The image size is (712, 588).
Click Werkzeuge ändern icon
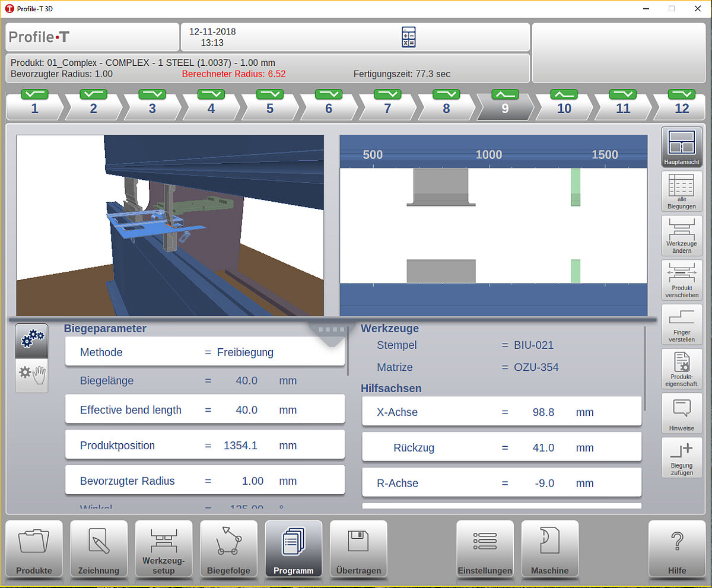click(x=682, y=236)
